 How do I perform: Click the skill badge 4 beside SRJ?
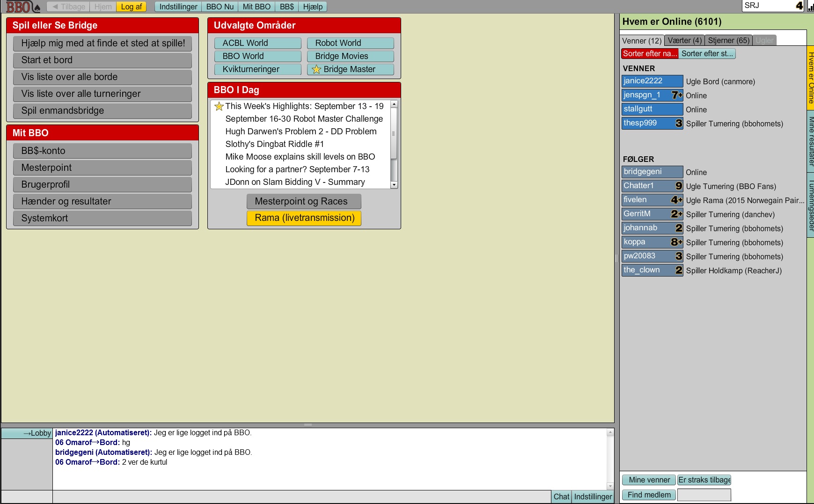[x=799, y=6]
